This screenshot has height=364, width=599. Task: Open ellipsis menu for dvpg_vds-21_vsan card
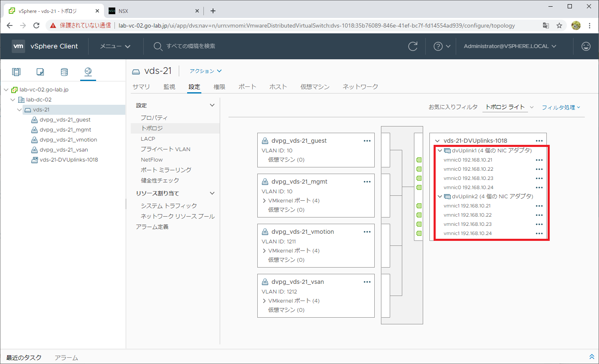(367, 282)
